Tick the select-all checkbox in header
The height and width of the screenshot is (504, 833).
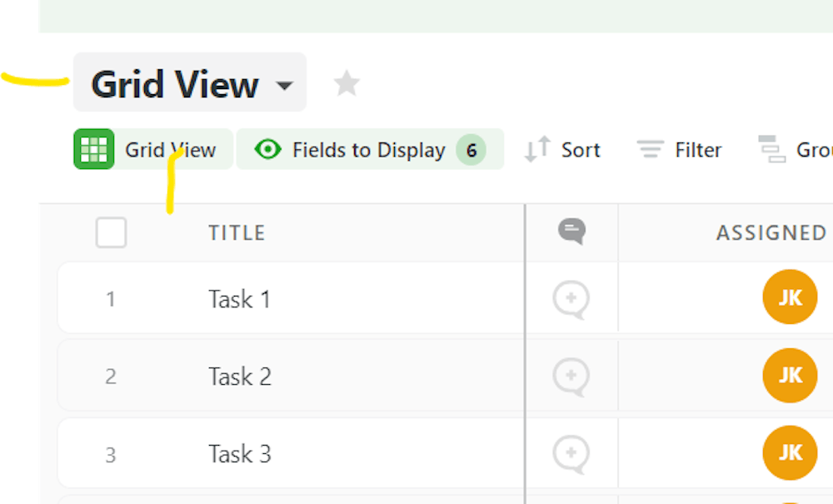click(111, 232)
